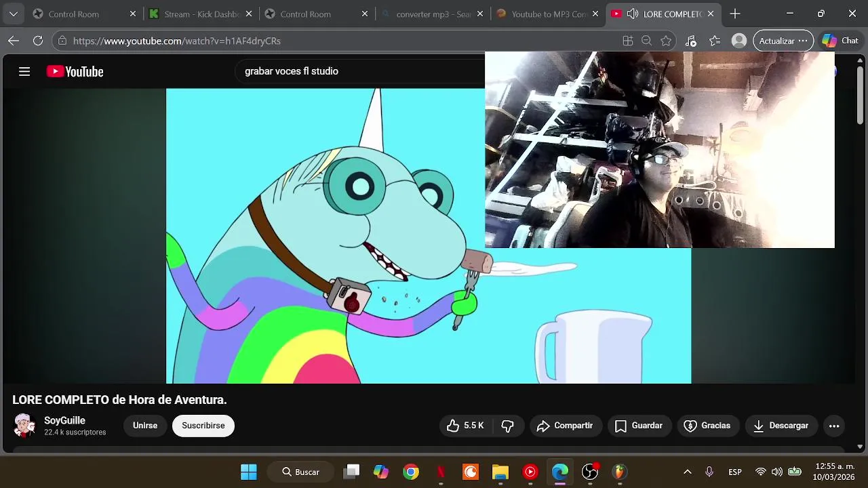Open File Explorer from the taskbar

pyautogui.click(x=500, y=472)
